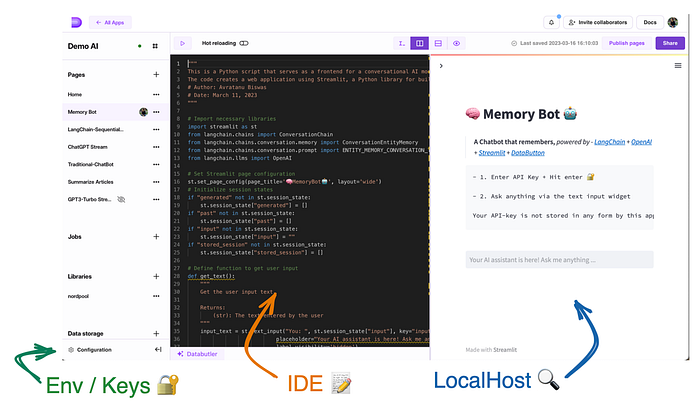Click the Libraries section header
The image size is (700, 413).
79,276
